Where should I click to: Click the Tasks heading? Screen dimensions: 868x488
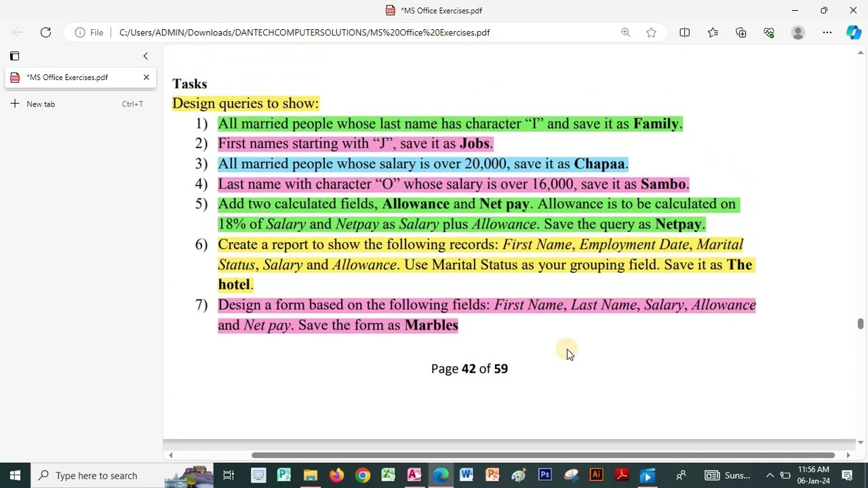point(189,84)
